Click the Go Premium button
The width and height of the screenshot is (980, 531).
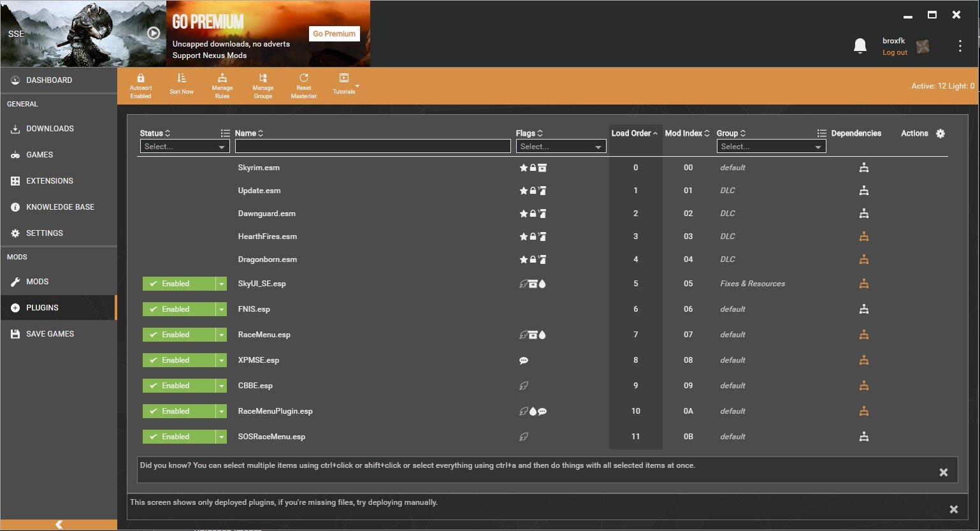(x=334, y=34)
